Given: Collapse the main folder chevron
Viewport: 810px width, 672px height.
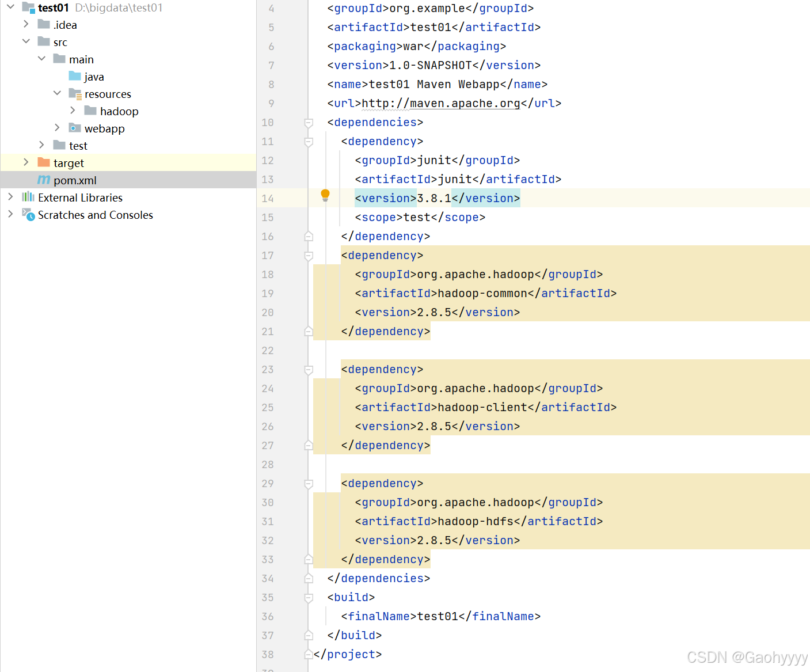Looking at the screenshot, I should pyautogui.click(x=41, y=59).
